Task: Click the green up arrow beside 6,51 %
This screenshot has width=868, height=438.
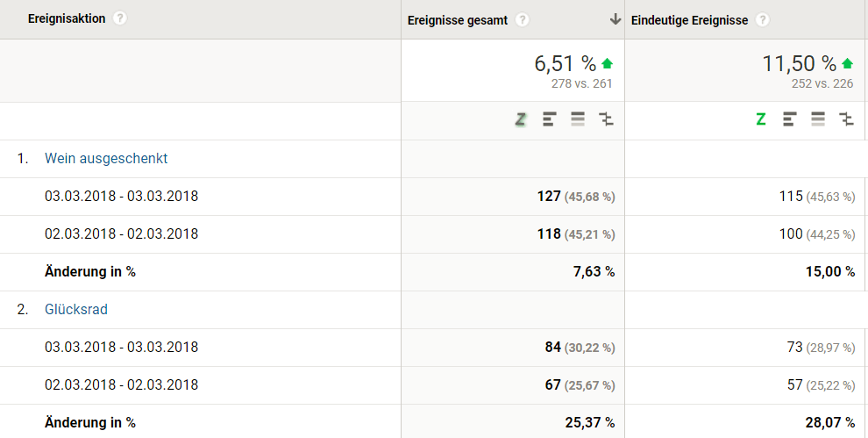Action: 608,64
